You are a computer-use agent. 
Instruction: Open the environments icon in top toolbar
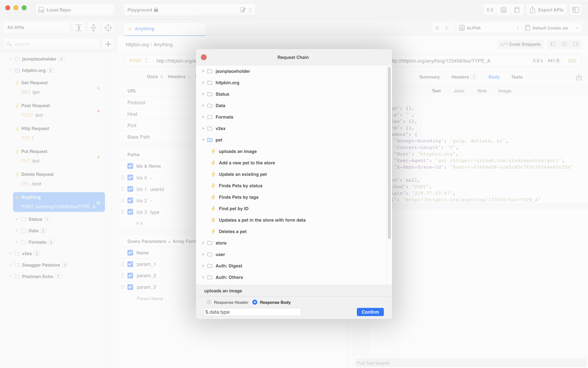pos(503,10)
